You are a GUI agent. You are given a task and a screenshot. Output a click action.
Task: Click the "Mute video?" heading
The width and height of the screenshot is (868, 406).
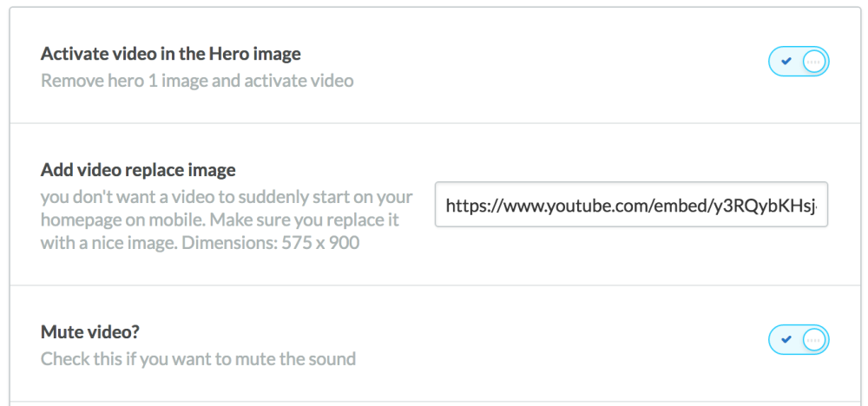point(90,332)
